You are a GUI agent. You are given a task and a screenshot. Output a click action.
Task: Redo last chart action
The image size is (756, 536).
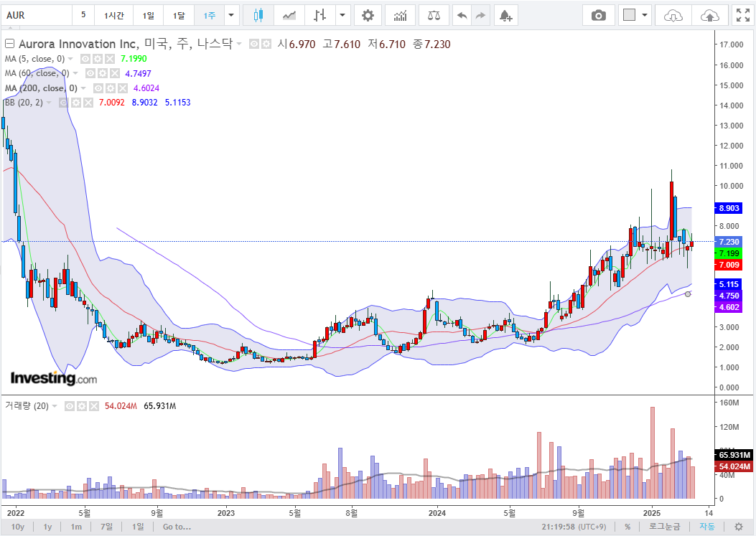click(x=480, y=15)
